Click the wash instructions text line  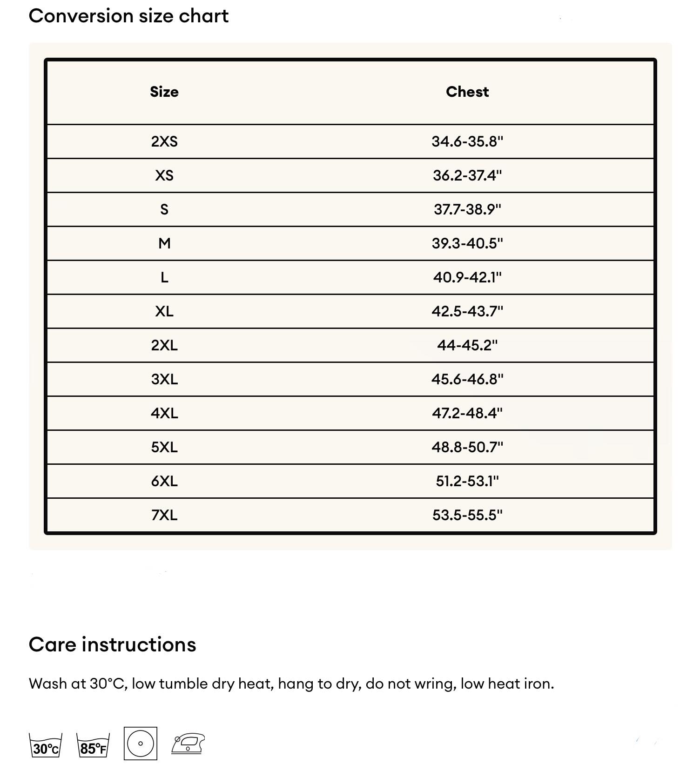pos(291,684)
